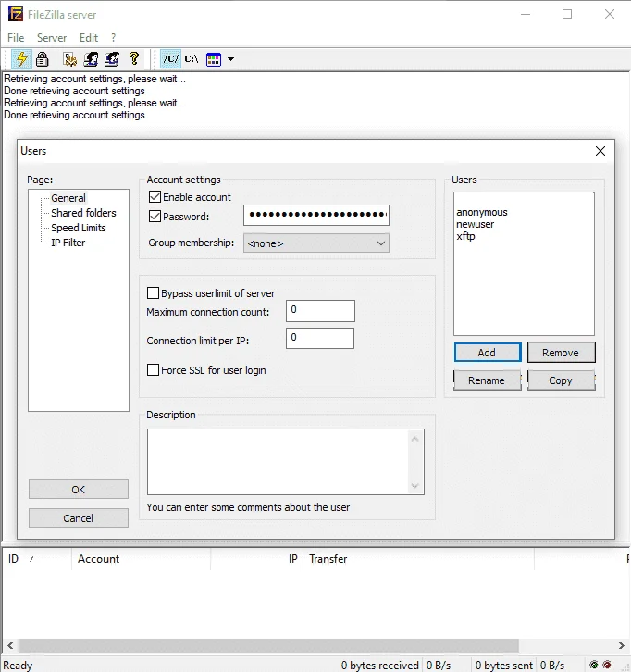Confirm with the OK button
This screenshot has height=672, width=631.
tap(79, 490)
